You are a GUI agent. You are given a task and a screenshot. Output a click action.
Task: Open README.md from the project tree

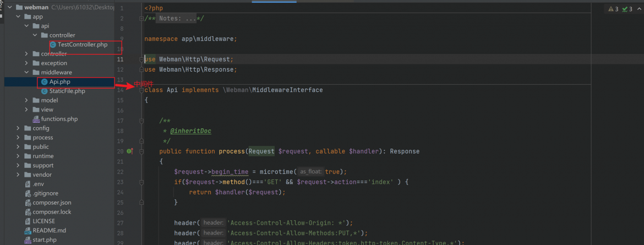coord(50,230)
